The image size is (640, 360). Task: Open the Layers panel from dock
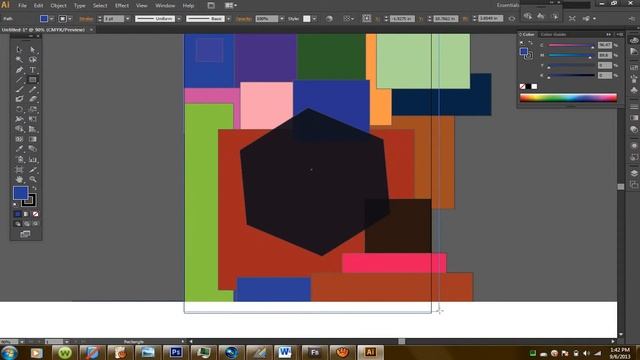tap(634, 173)
